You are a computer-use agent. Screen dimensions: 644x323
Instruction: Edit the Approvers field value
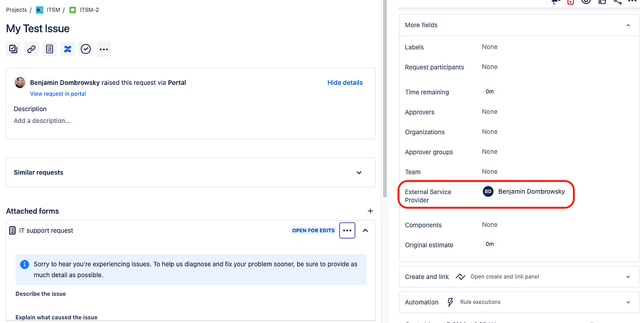(490, 111)
